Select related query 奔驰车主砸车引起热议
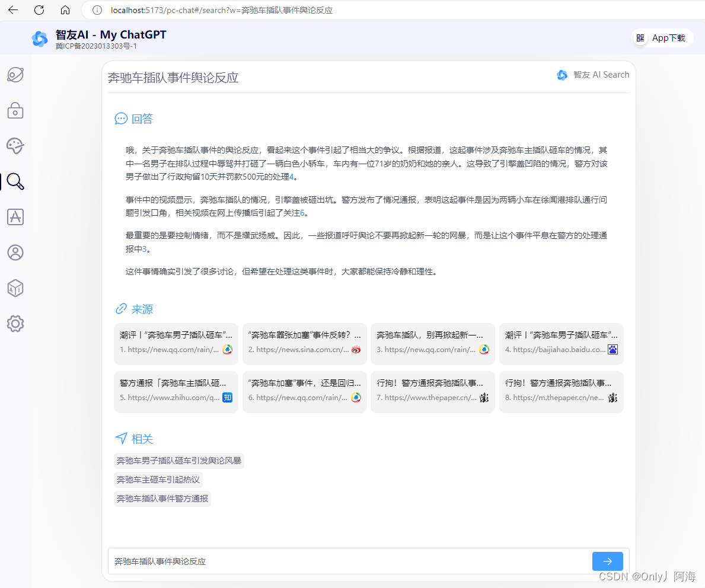This screenshot has width=705, height=588. (x=158, y=480)
